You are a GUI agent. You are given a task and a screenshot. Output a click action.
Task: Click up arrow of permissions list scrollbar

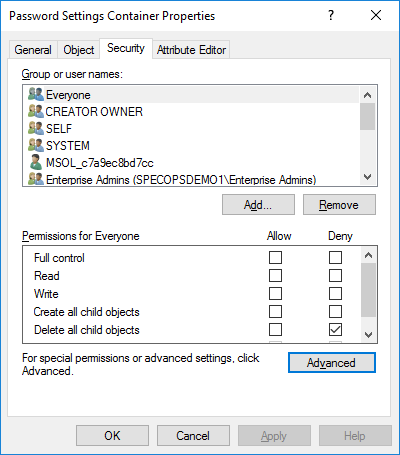[368, 256]
